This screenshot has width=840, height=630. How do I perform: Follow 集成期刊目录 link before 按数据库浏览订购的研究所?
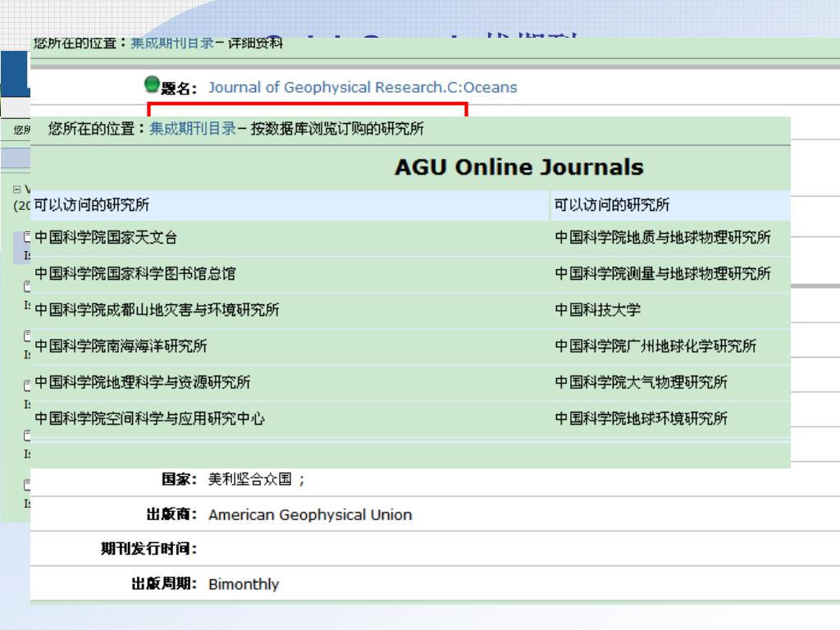pos(193,129)
